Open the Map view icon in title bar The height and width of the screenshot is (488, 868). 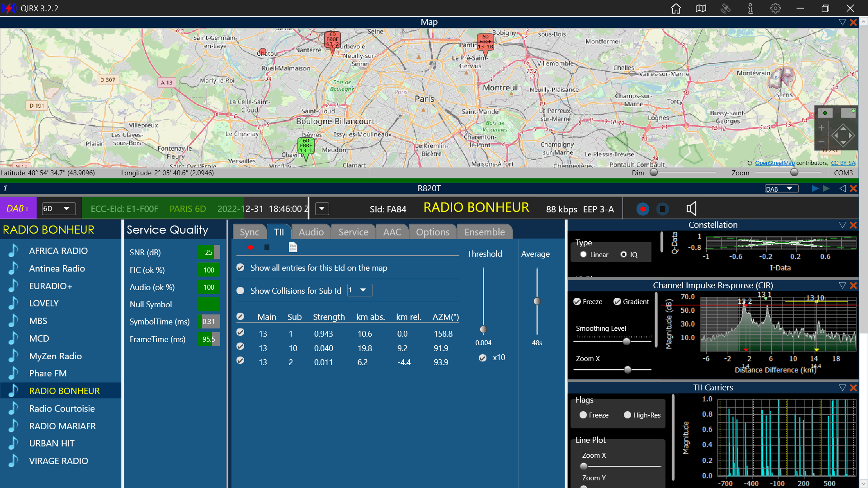pos(701,9)
